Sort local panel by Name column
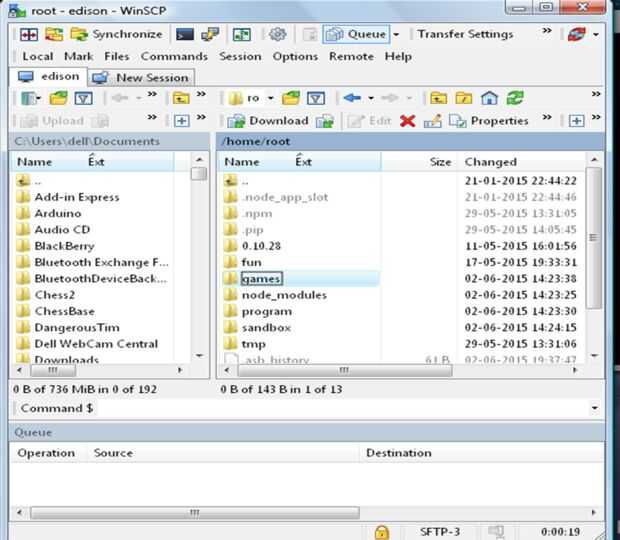Screen dimensions: 620x540 (x=35, y=162)
